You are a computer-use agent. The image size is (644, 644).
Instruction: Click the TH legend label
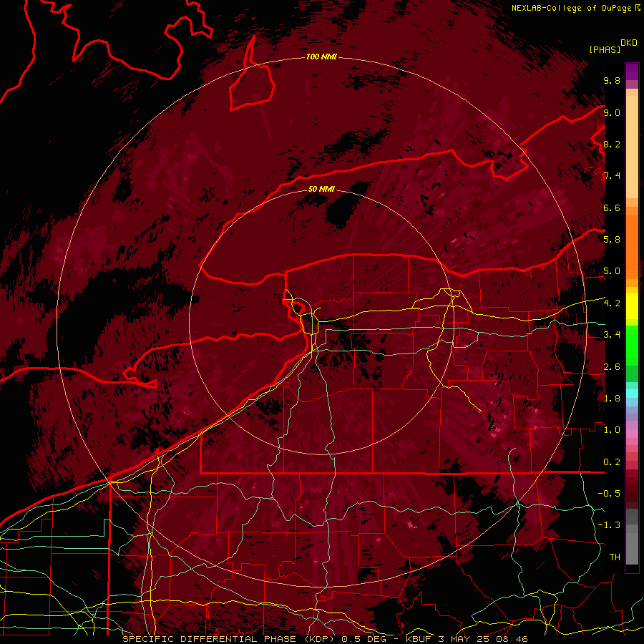tap(615, 557)
